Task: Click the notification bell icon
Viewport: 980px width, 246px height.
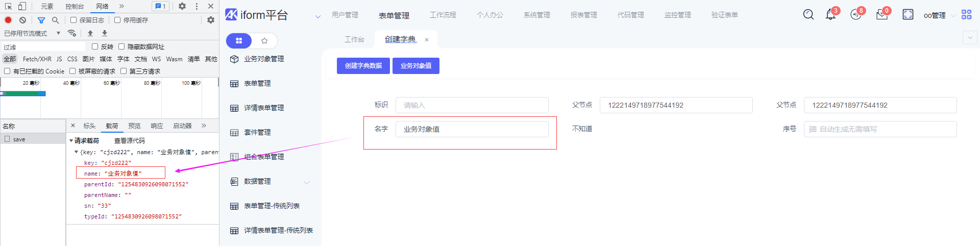Action: point(830,15)
